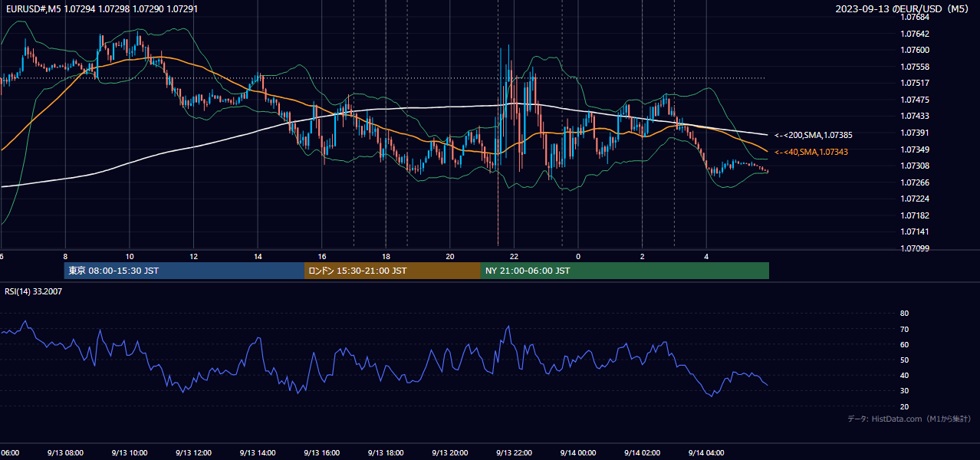Click RSI scale value 60
Image resolution: width=980 pixels, height=460 pixels.
[904, 344]
